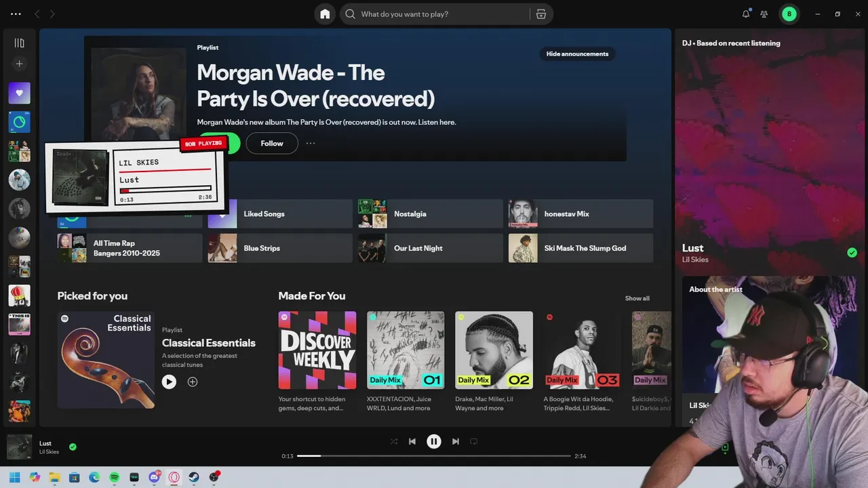Open Microsoft Edge from taskbar
Image resolution: width=868 pixels, height=488 pixels.
click(x=94, y=477)
